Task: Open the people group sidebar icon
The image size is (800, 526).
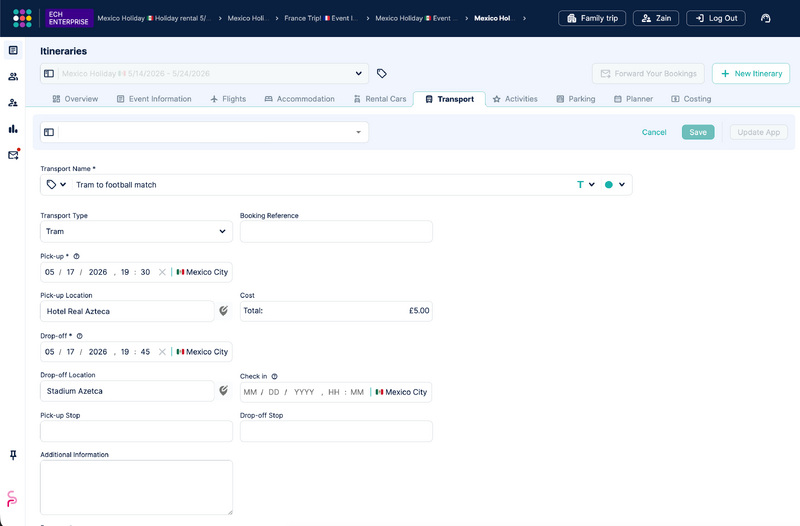Action: click(13, 77)
